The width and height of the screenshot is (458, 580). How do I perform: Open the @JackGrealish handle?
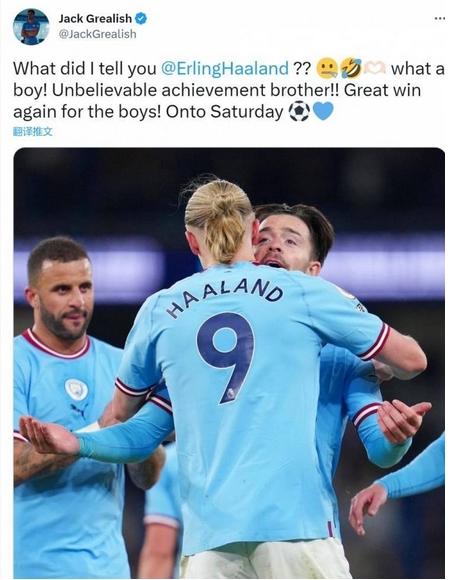tap(97, 34)
